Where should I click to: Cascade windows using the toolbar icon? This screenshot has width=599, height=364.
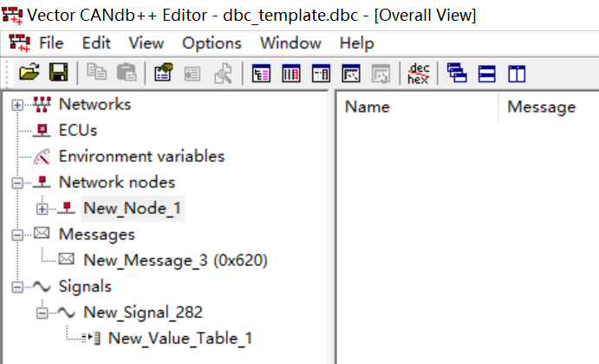(x=457, y=73)
